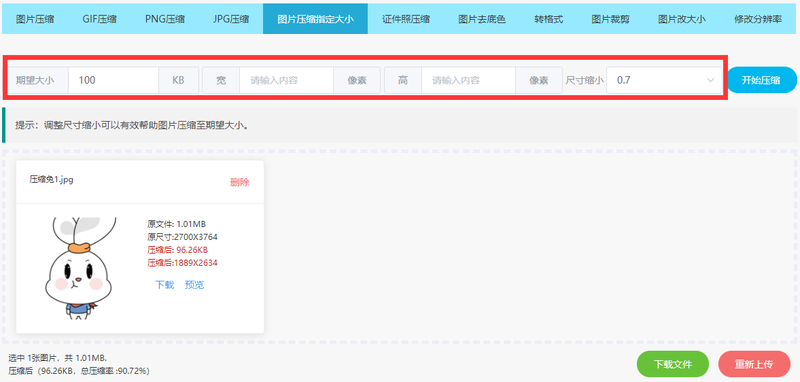The image size is (800, 382).
Task: Click the 像素 label after 高 input
Action: pos(539,80)
